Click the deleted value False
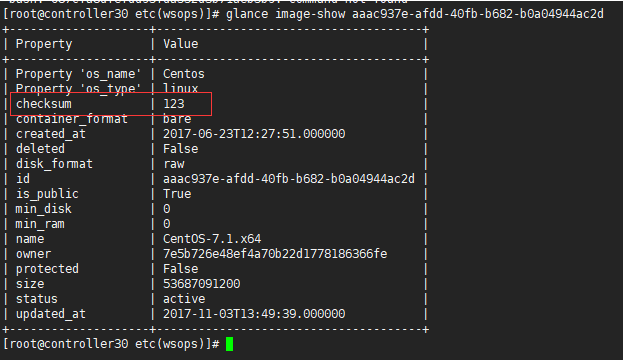Image resolution: width=623 pixels, height=360 pixels. pos(181,149)
